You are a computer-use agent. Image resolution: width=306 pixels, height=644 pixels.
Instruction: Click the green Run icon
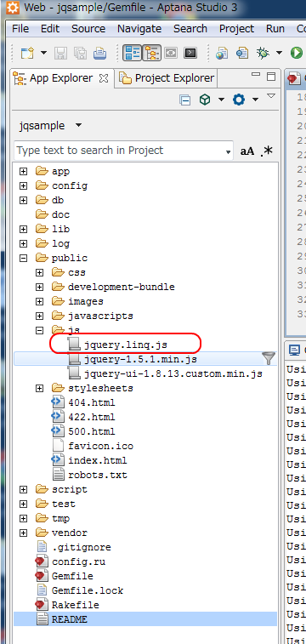click(x=296, y=53)
